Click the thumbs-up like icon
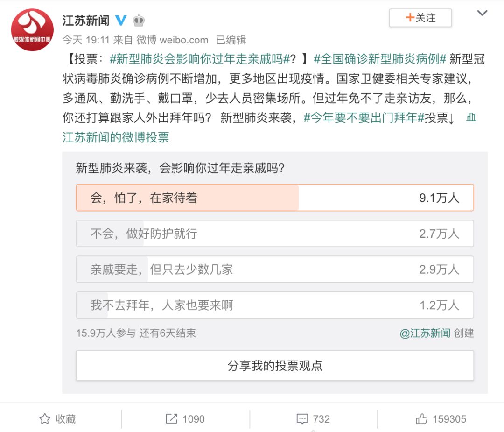Screen dimensions: 504x432 [421, 418]
